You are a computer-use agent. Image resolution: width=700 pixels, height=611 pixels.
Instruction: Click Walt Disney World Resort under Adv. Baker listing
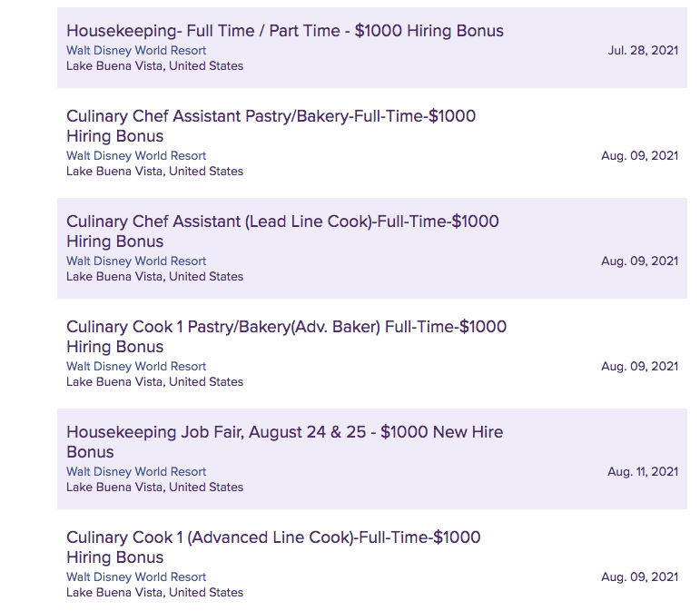[x=136, y=367]
